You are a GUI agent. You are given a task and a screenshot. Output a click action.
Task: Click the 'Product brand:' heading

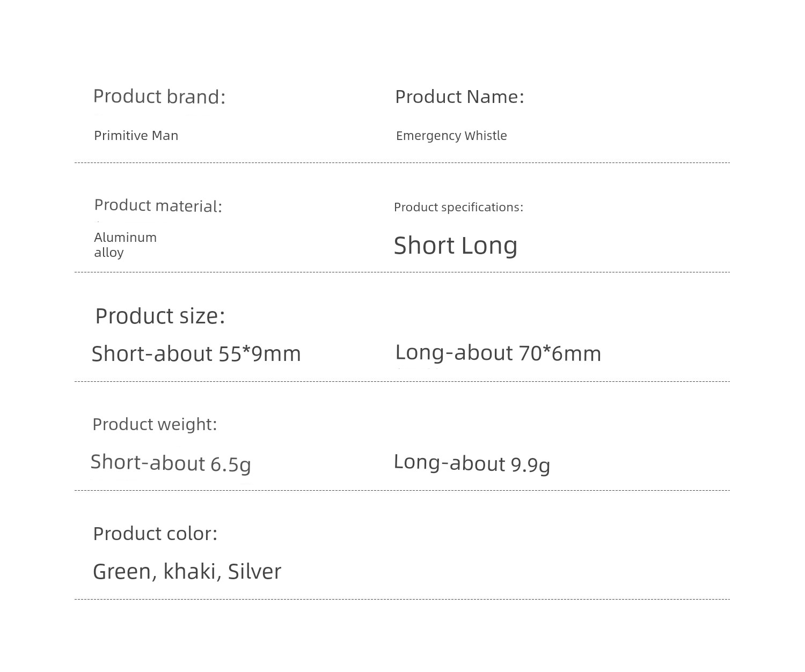[x=159, y=97]
